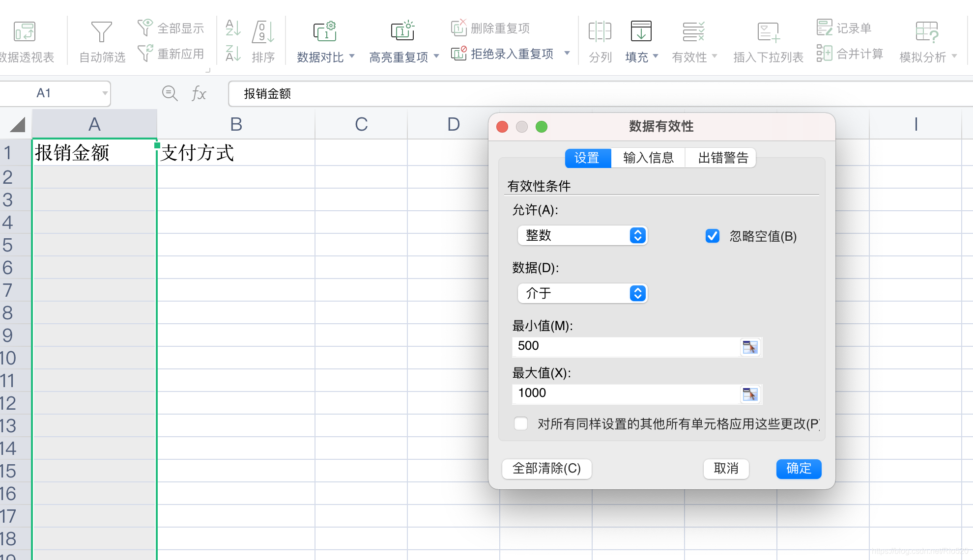Confirm with the 确定 button
Image resolution: width=973 pixels, height=560 pixels.
[x=799, y=469]
